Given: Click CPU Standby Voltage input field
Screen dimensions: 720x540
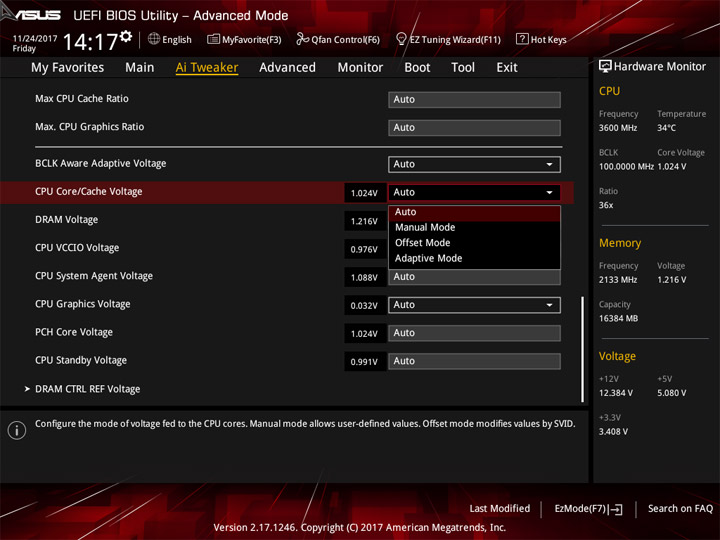Looking at the screenshot, I should point(474,361).
